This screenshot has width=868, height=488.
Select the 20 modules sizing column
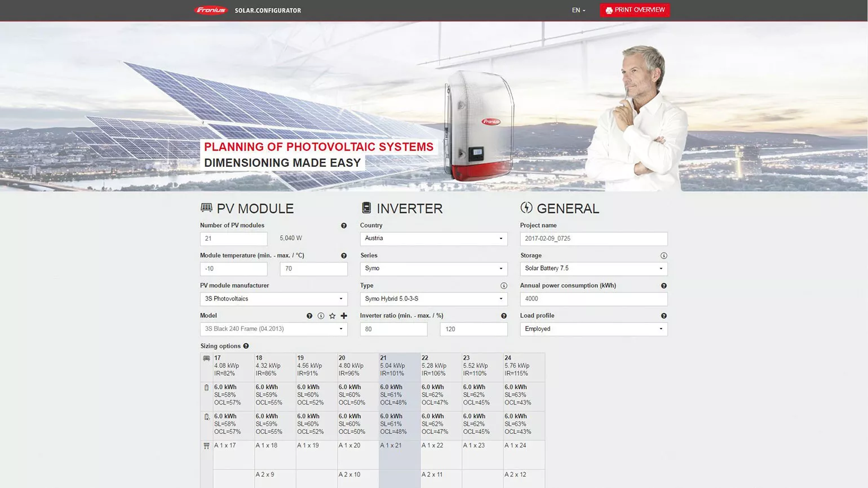click(358, 367)
